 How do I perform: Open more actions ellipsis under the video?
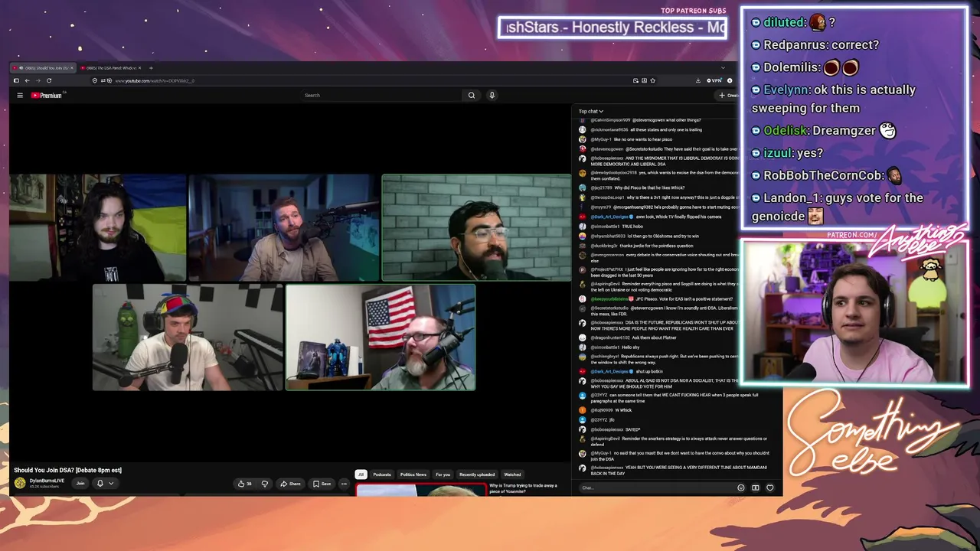tap(344, 484)
